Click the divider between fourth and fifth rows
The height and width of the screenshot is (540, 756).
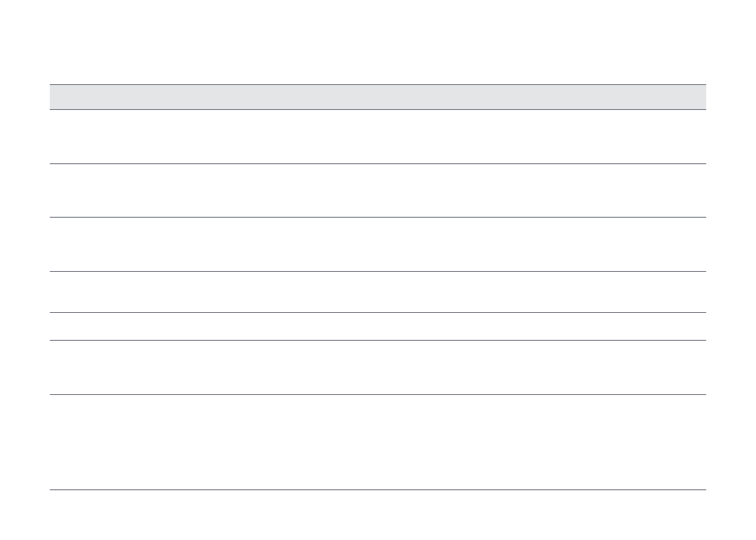pyautogui.click(x=377, y=313)
